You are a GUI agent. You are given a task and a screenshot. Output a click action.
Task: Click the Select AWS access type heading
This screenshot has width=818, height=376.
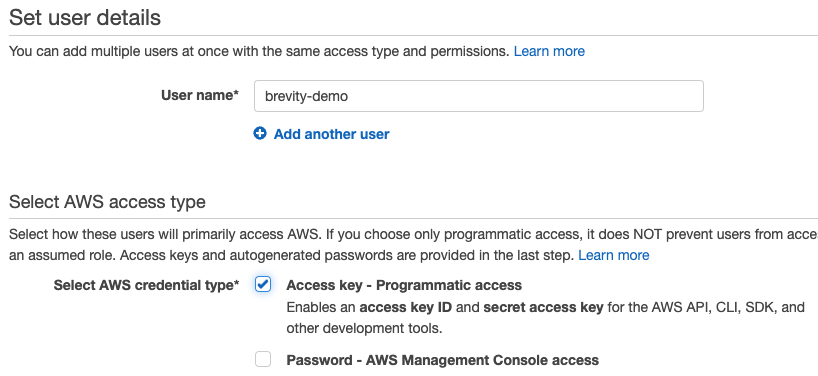point(107,202)
